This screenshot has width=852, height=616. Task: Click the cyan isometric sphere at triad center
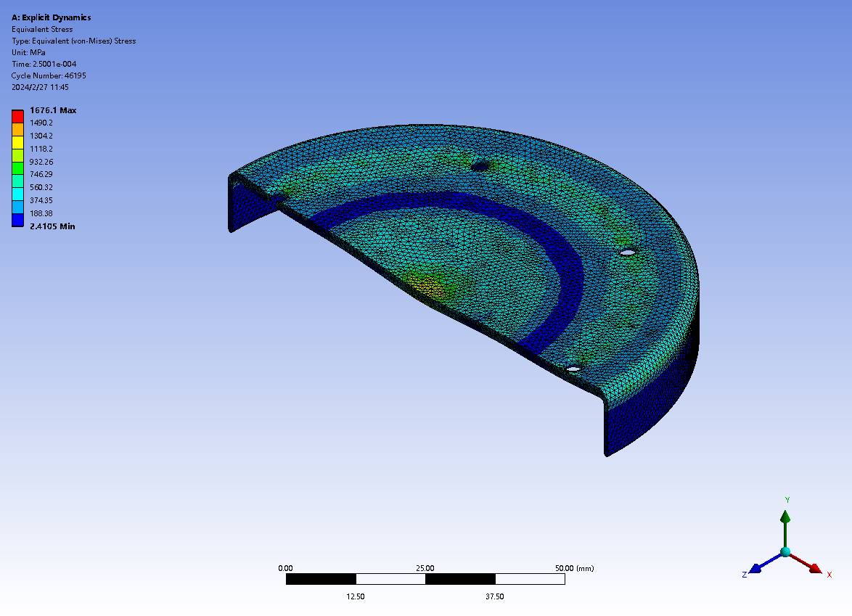(x=785, y=552)
